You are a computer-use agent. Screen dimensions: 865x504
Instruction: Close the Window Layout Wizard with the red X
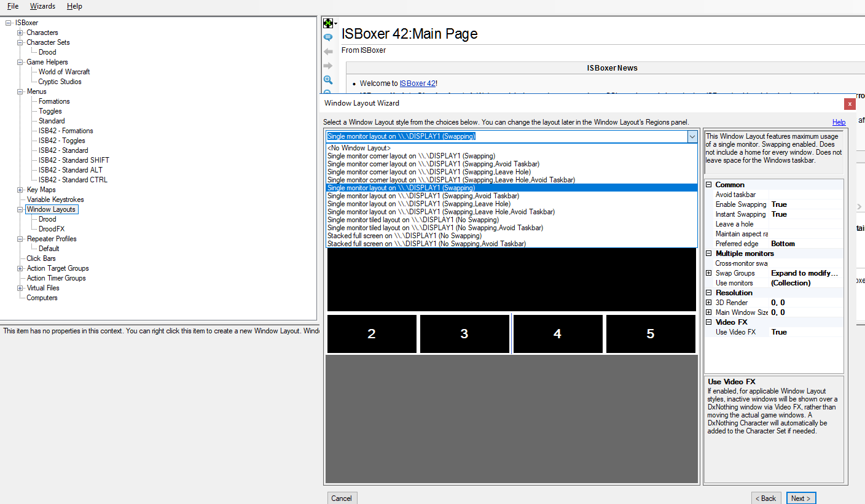pos(850,104)
